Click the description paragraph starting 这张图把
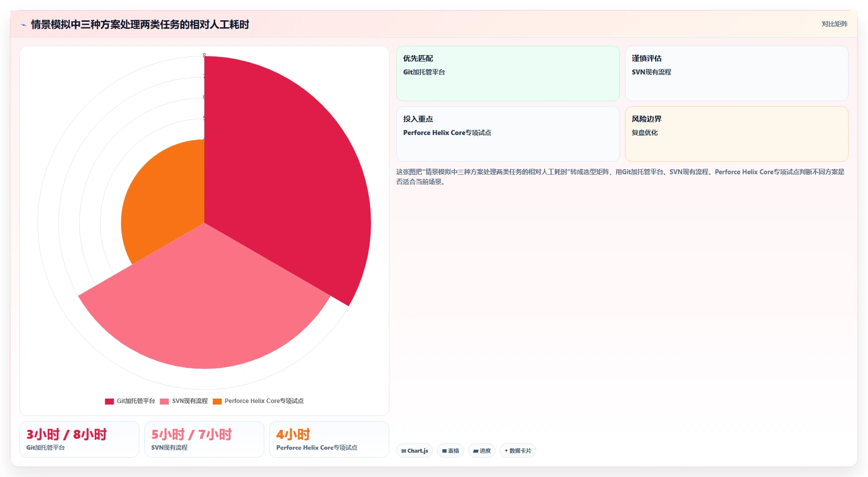Screen dimensions: 868x477 620,177
